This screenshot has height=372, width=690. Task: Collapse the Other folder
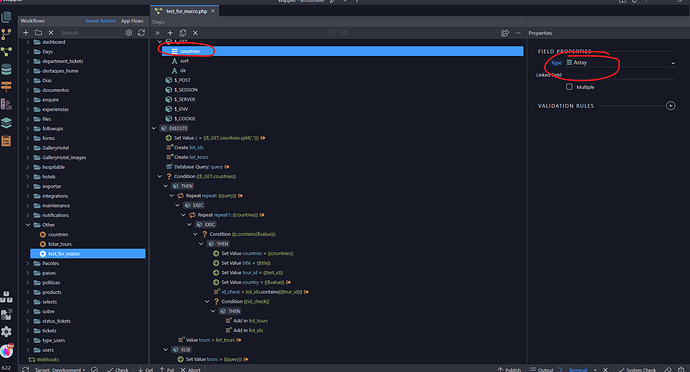tap(28, 225)
